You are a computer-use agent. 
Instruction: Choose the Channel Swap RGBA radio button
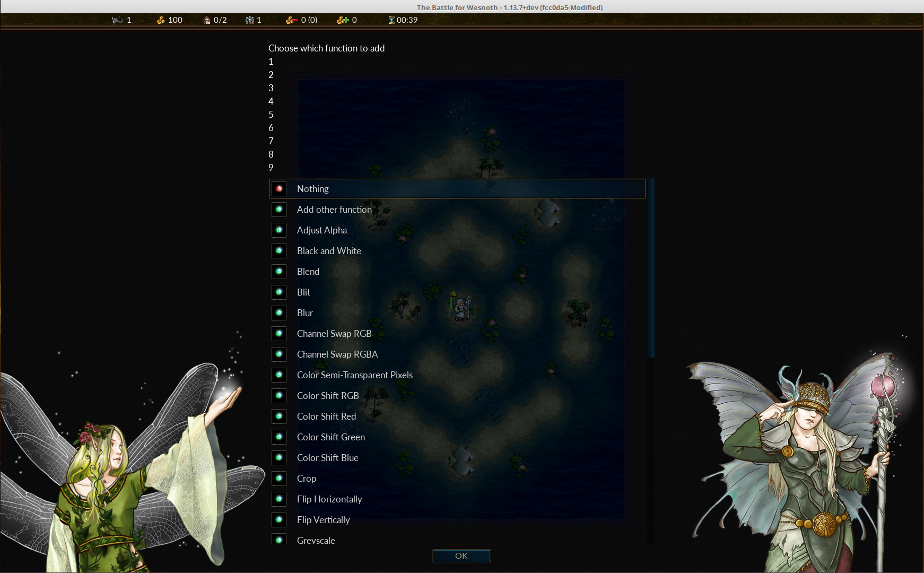coord(279,354)
